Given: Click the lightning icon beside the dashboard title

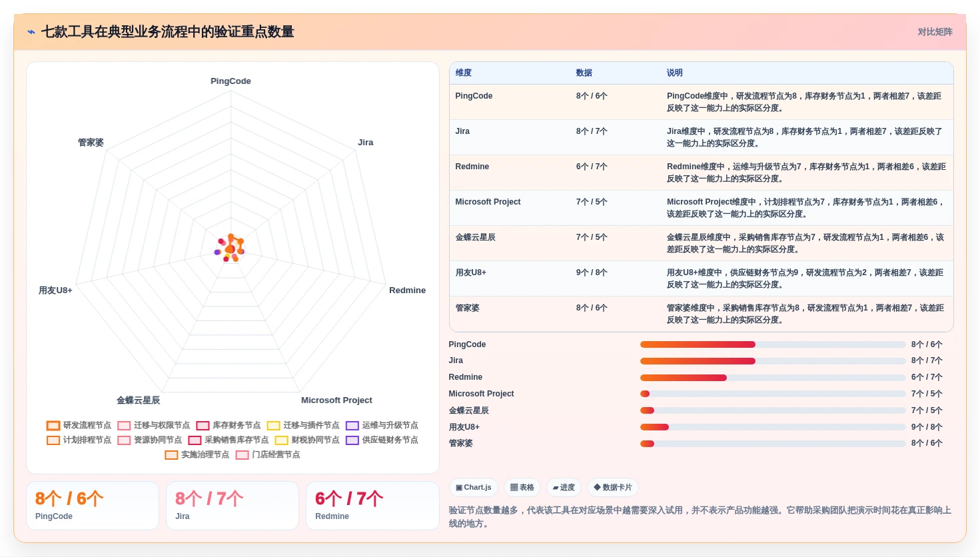Looking at the screenshot, I should [31, 32].
